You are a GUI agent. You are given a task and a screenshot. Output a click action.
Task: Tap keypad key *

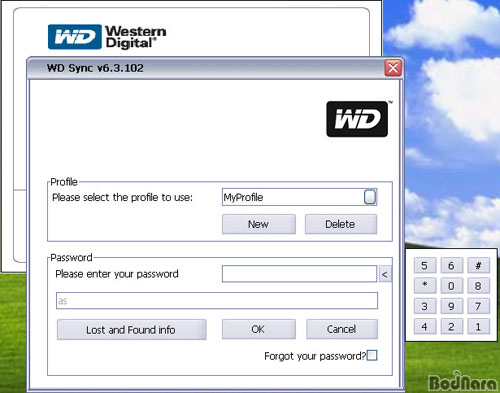pos(425,285)
